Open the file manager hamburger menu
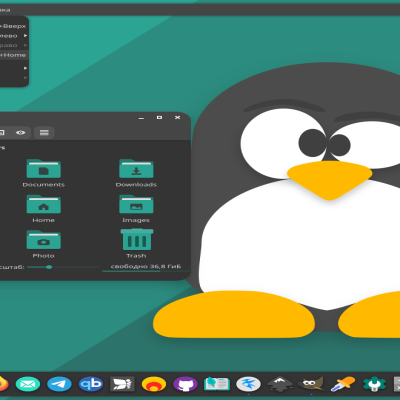400x400 pixels. pyautogui.click(x=44, y=133)
